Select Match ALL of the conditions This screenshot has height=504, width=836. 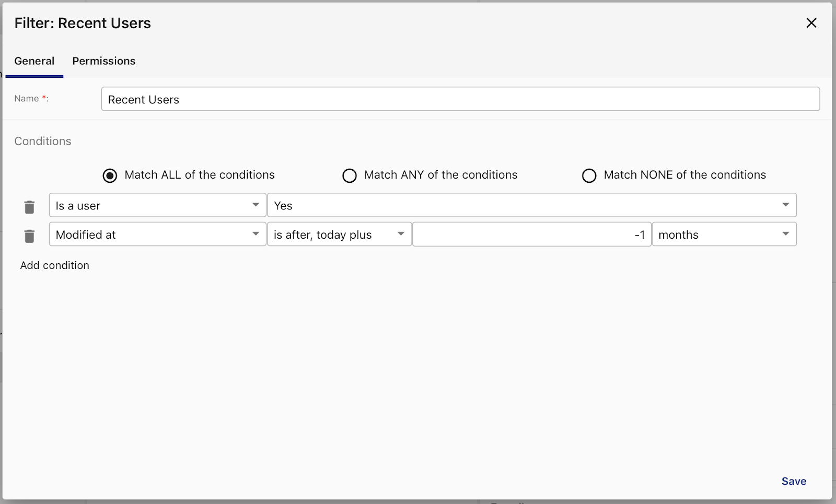coord(110,175)
